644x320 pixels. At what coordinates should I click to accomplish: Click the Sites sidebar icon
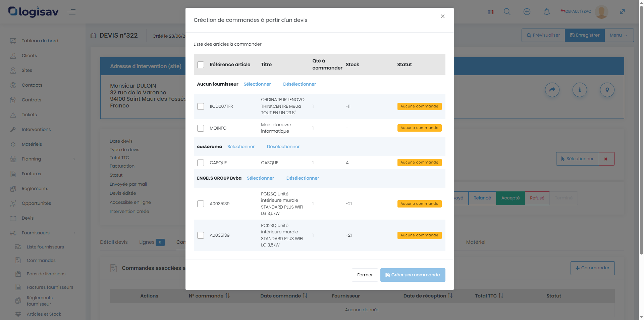tap(13, 71)
